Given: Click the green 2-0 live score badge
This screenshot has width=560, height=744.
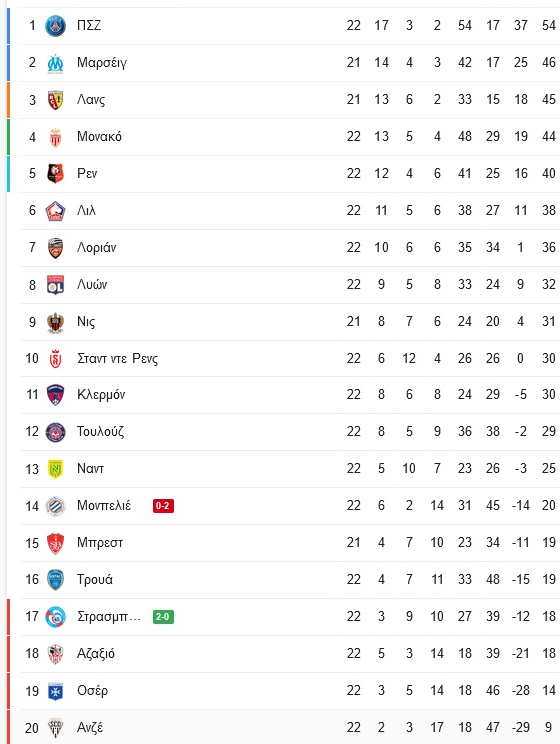Looking at the screenshot, I should pyautogui.click(x=163, y=617).
